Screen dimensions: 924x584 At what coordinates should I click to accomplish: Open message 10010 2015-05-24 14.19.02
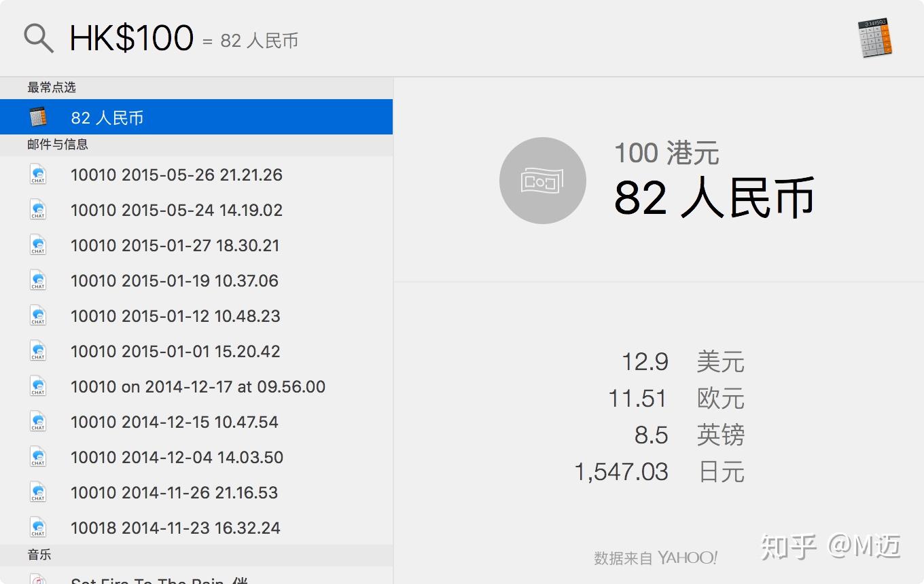pyautogui.click(x=176, y=210)
